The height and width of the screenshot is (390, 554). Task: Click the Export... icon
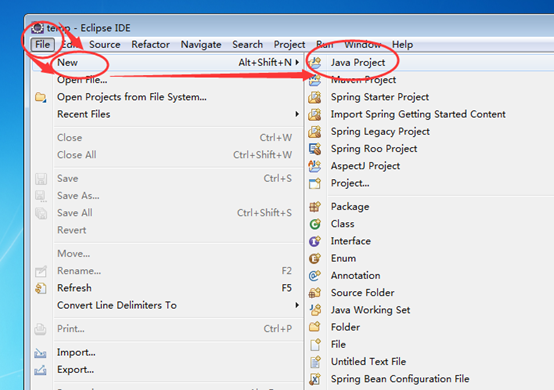[41, 370]
